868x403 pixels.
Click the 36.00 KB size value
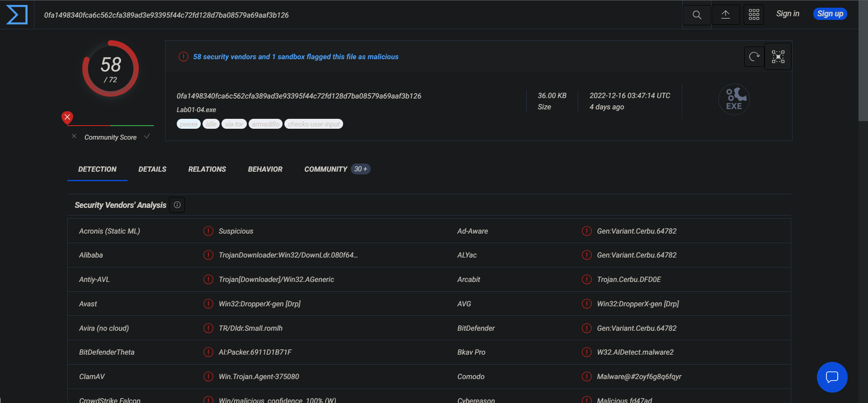(x=552, y=96)
